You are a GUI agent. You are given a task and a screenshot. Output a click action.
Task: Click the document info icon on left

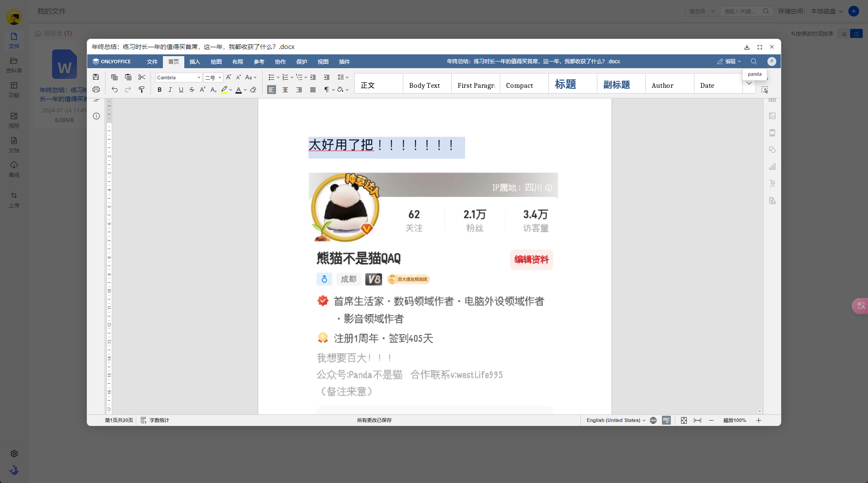pos(96,116)
